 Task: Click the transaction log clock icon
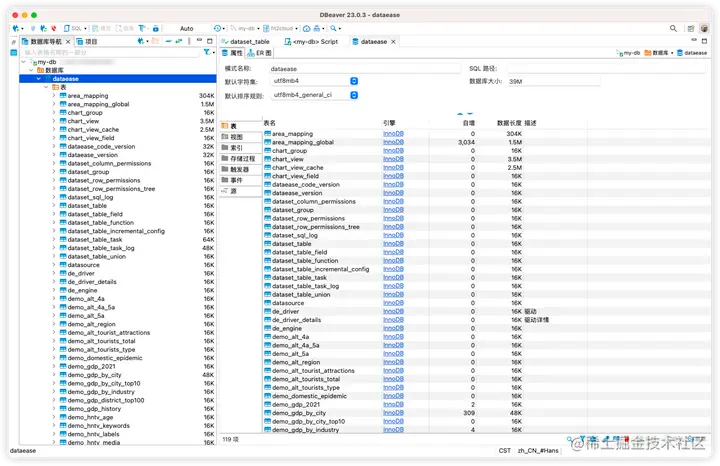click(x=217, y=28)
